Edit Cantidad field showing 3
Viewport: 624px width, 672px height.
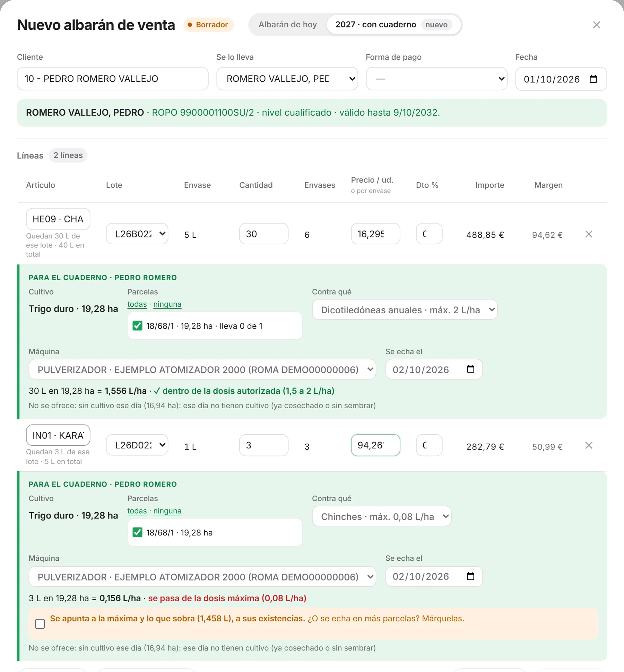click(264, 445)
